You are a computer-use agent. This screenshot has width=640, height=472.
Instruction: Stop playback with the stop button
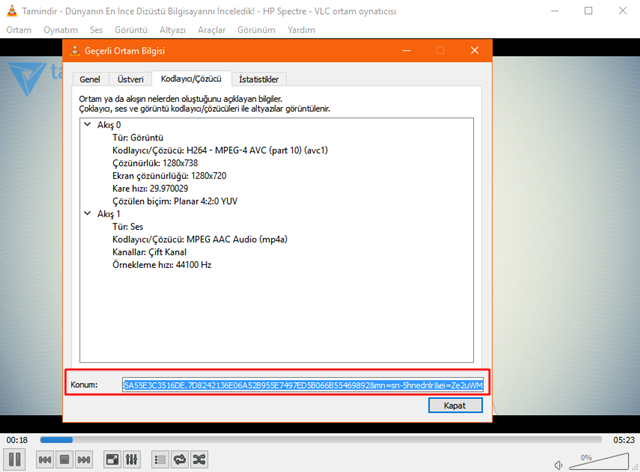[x=64, y=460]
